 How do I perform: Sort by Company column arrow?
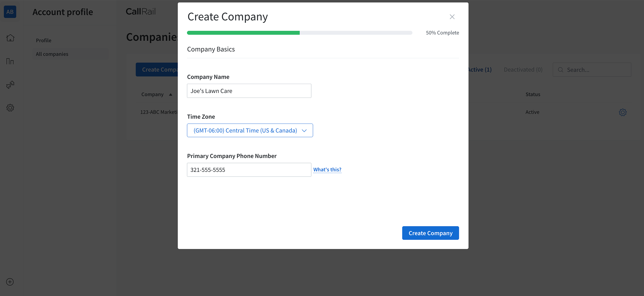(171, 94)
